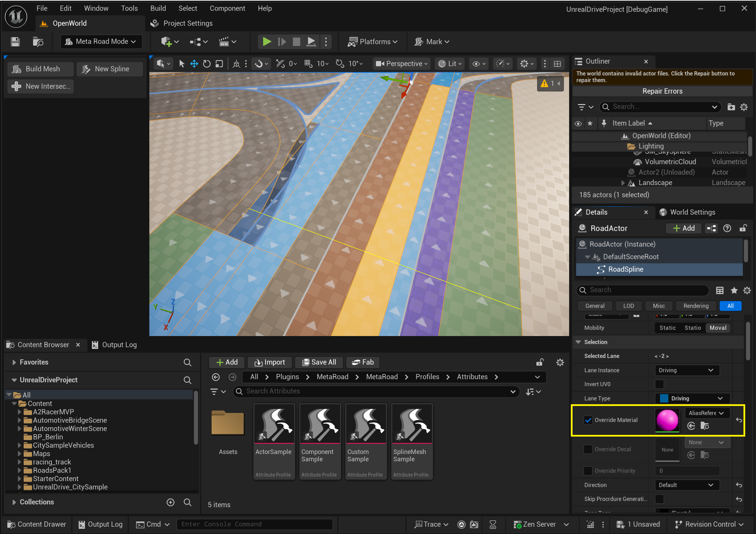Click the Blueprint edit icon beside Add
This screenshot has height=534, width=756.
[712, 228]
